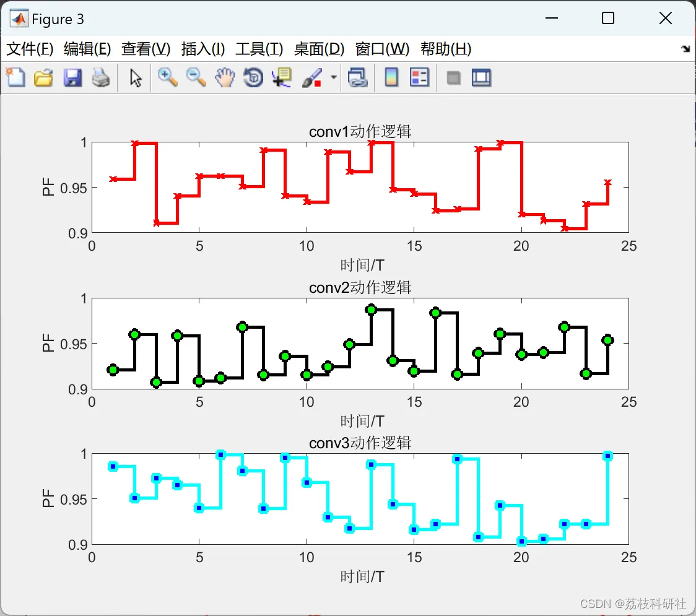Open the 帮助(H) menu
This screenshot has height=616, width=696.
click(x=446, y=49)
